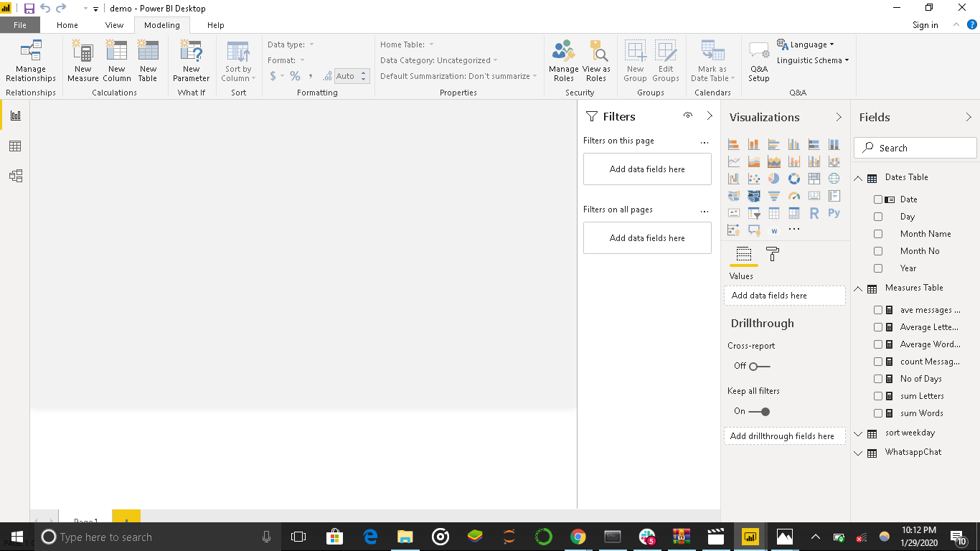Open Manage Roles in Security group

click(564, 62)
